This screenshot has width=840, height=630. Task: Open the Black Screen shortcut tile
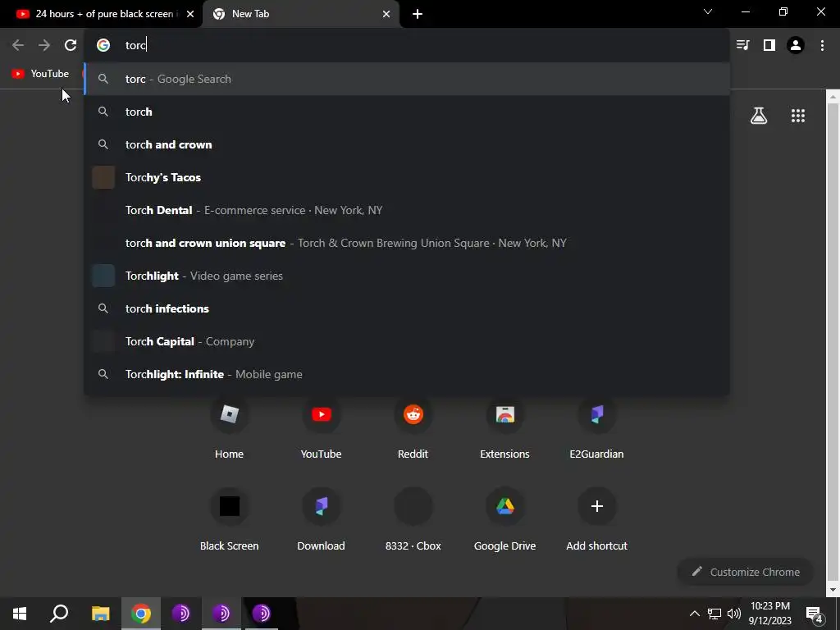pos(230,519)
